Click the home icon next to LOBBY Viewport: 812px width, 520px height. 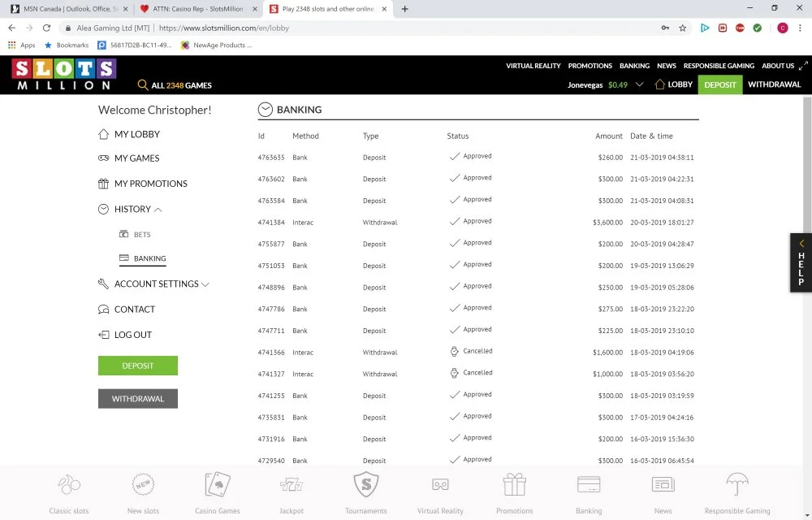pos(659,84)
